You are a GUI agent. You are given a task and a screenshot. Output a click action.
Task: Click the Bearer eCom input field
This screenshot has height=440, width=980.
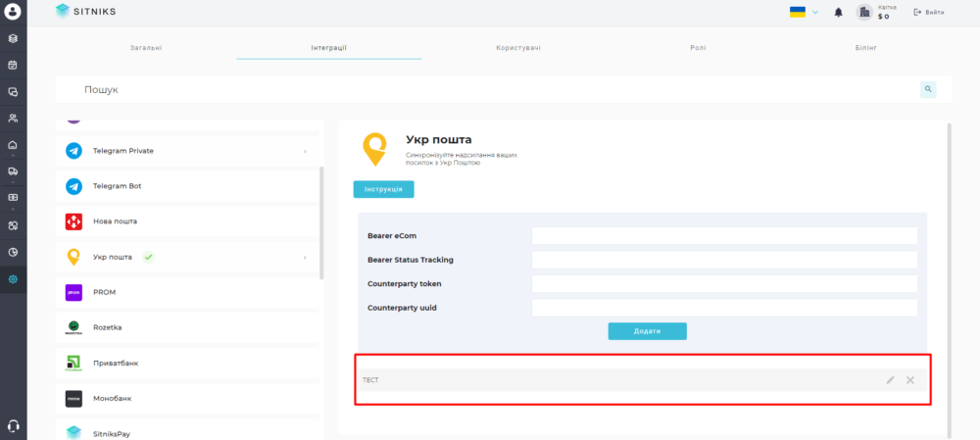coord(724,235)
